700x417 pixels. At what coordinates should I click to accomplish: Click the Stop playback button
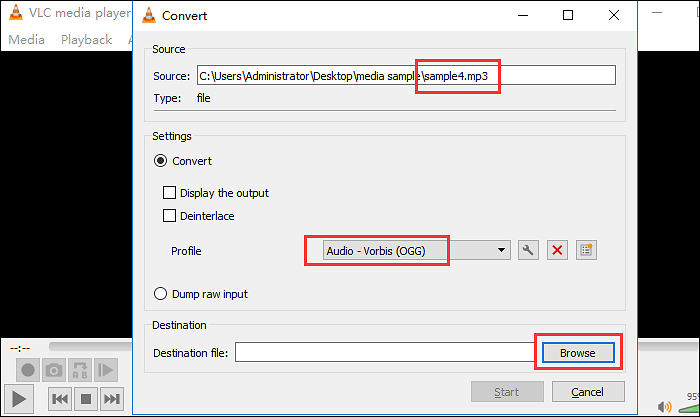[x=87, y=399]
